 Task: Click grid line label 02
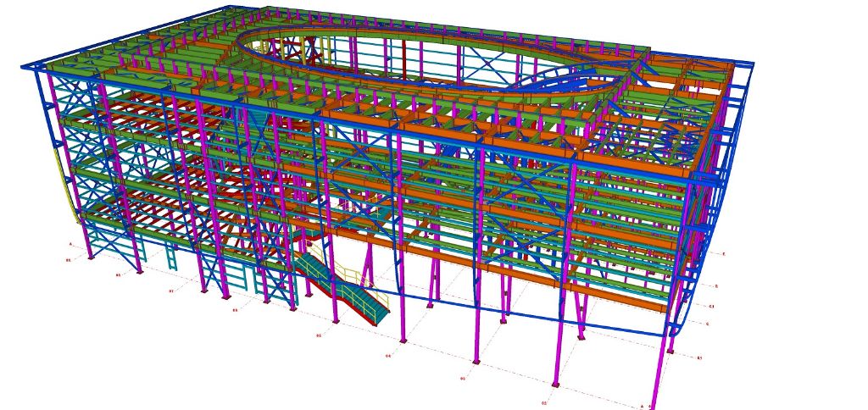543,402
